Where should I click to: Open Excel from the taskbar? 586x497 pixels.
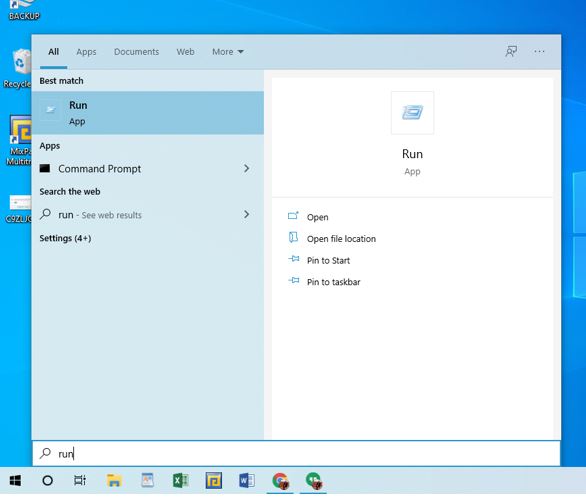pos(181,481)
